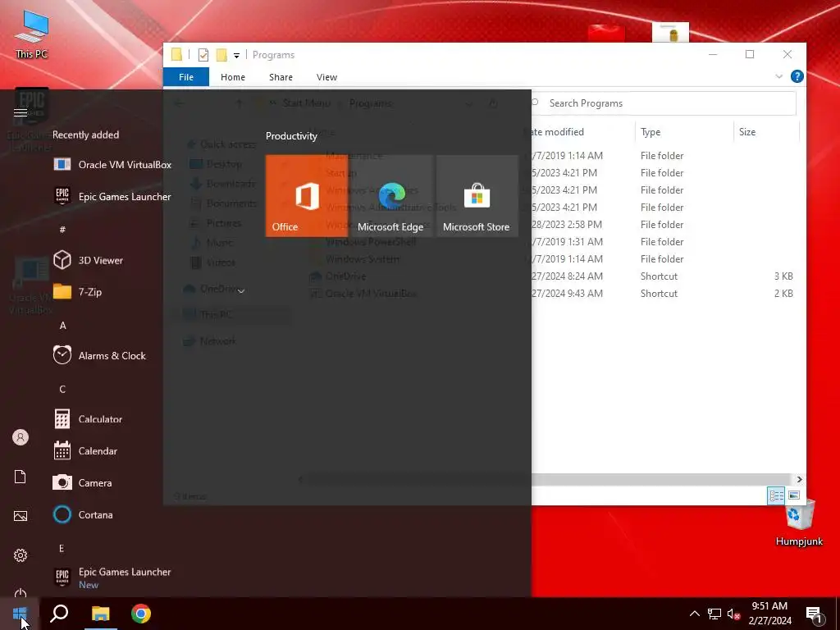The width and height of the screenshot is (840, 630).
Task: Open Explorer Help question mark icon
Action: 797,76
